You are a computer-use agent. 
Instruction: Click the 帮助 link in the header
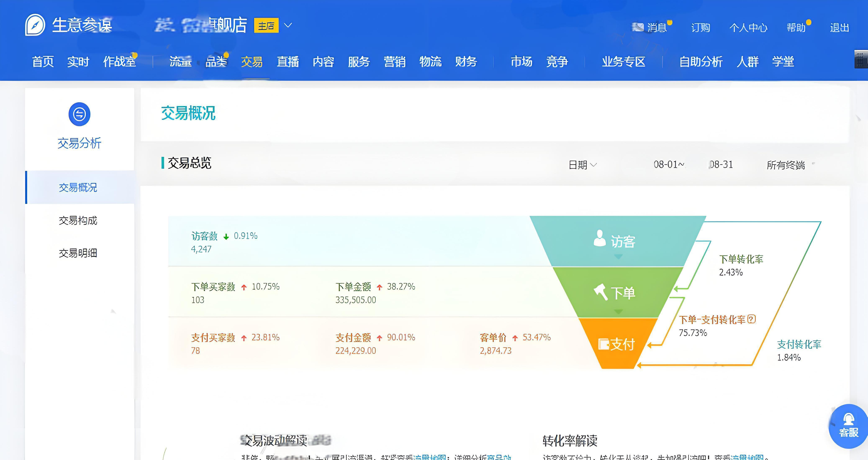pos(796,28)
